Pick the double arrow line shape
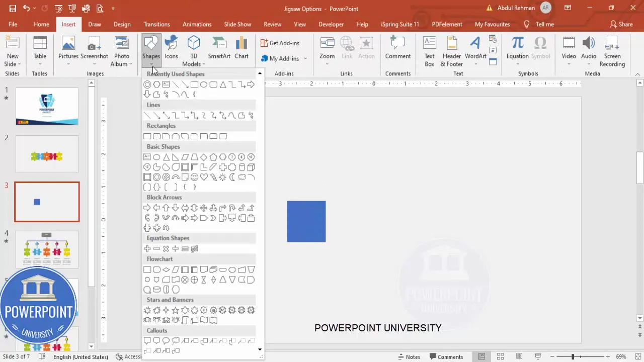Screen dimensions: 644x362 pos(166,115)
